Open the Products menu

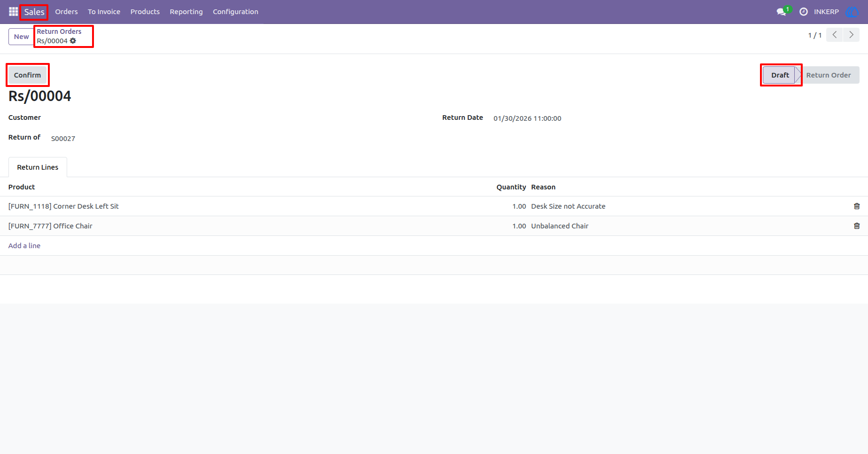tap(145, 12)
